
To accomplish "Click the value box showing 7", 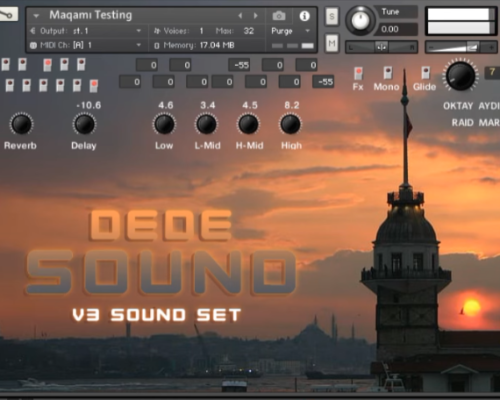I will click(x=492, y=72).
